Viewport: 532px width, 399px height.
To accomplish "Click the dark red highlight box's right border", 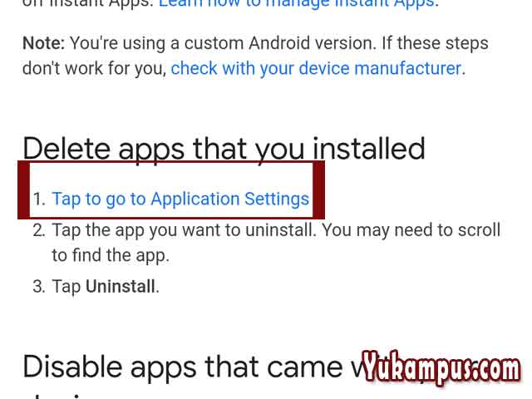I will click(x=319, y=190).
